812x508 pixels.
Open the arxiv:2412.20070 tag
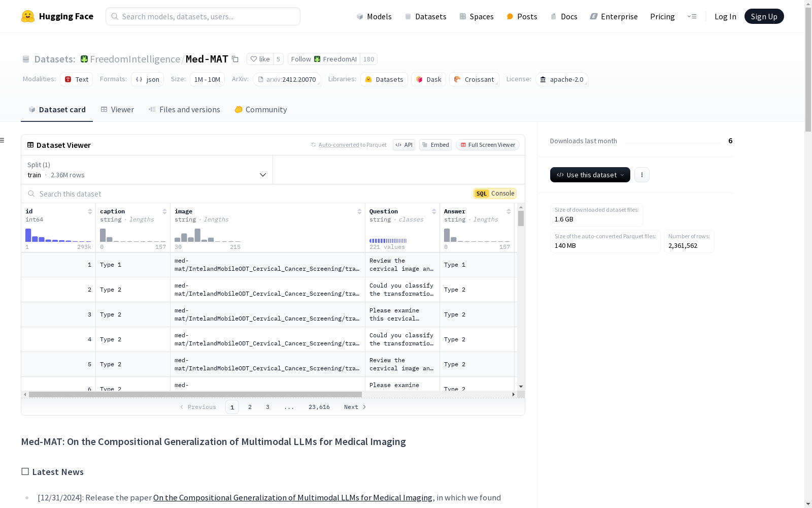pyautogui.click(x=287, y=79)
